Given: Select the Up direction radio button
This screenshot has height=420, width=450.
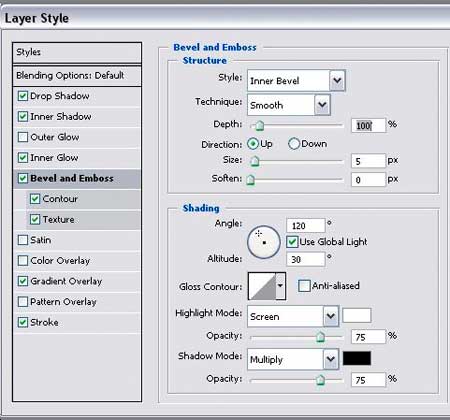Looking at the screenshot, I should [x=253, y=144].
